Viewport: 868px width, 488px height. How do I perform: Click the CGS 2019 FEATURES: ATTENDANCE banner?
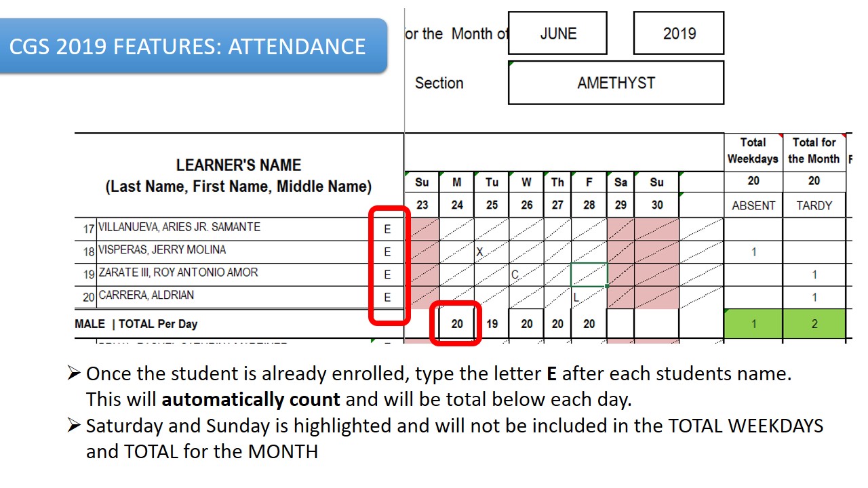pos(193,46)
